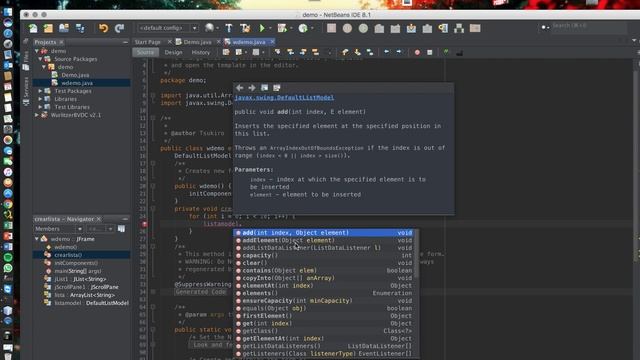Open the Files side tab
The height and width of the screenshot is (360, 640).
[26, 61]
